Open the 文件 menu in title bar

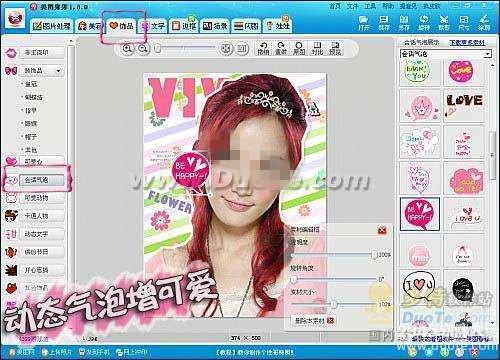tap(352, 6)
